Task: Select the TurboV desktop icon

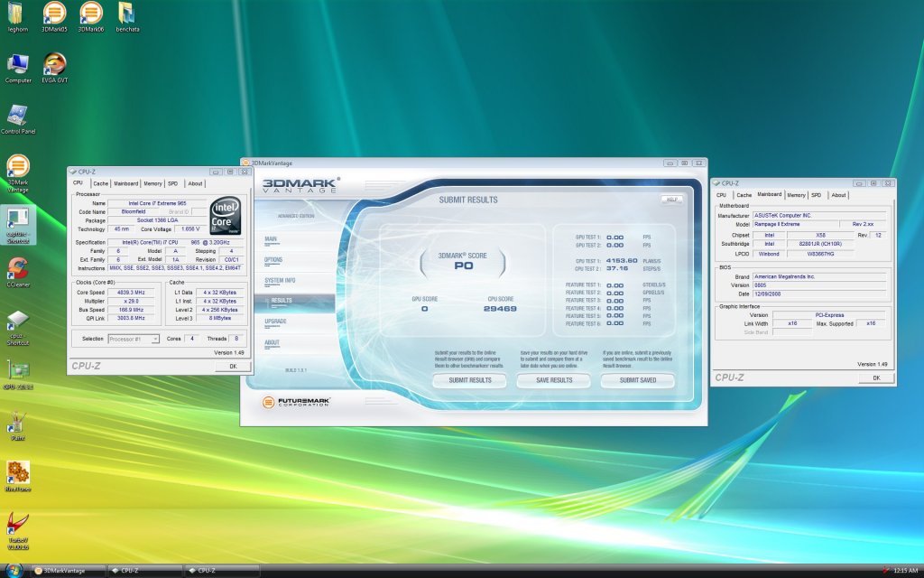Action: coord(18,531)
